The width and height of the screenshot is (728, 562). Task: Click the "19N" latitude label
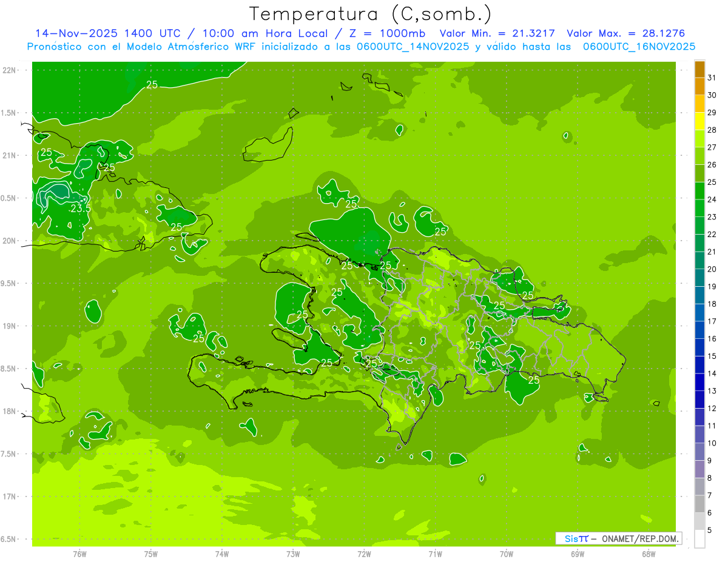9,326
